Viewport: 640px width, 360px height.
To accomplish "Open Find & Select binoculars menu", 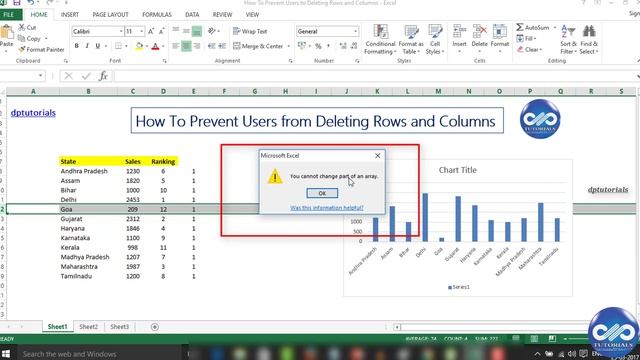I will 589,40.
